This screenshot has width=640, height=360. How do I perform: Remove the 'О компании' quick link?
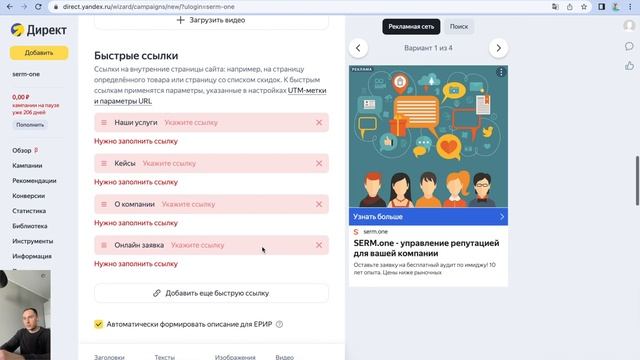point(319,204)
